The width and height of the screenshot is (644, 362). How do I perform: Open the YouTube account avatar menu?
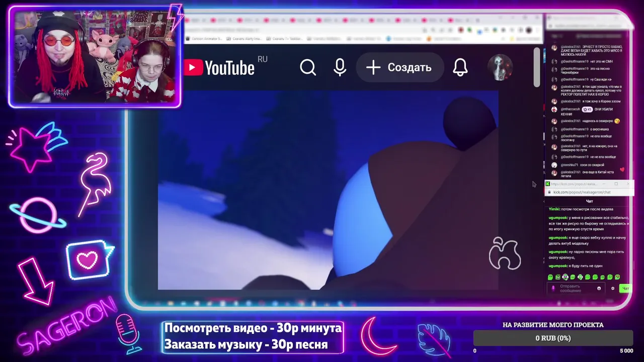[500, 67]
